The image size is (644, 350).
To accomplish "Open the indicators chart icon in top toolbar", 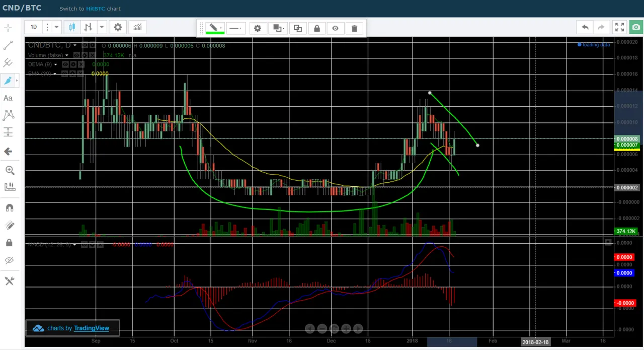I will (137, 27).
